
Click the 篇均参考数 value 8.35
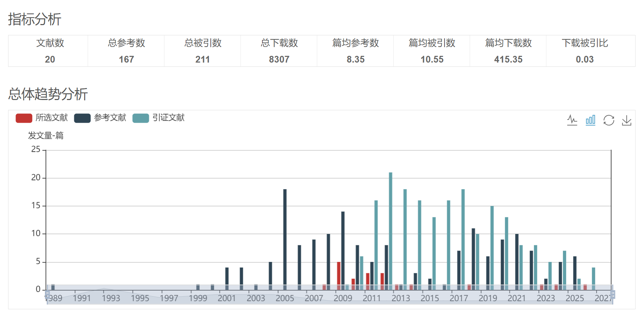[355, 59]
